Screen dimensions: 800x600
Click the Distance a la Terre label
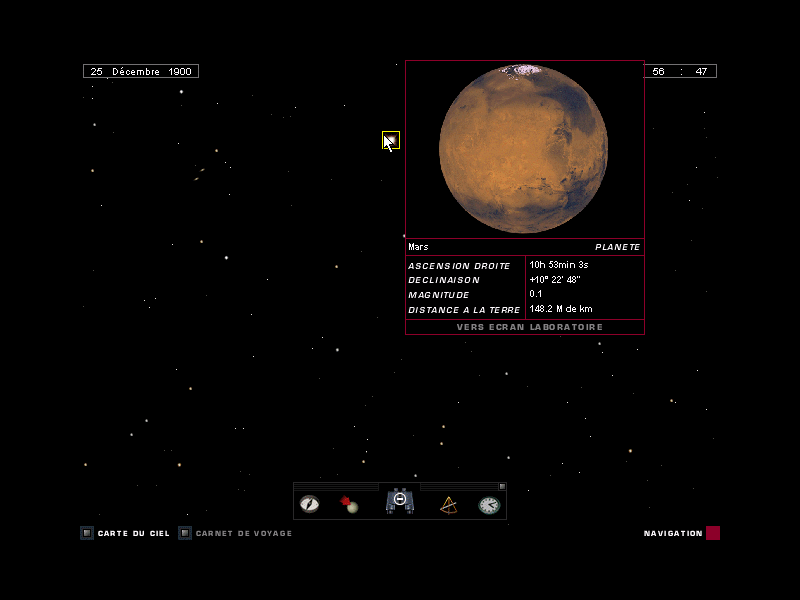tap(464, 310)
